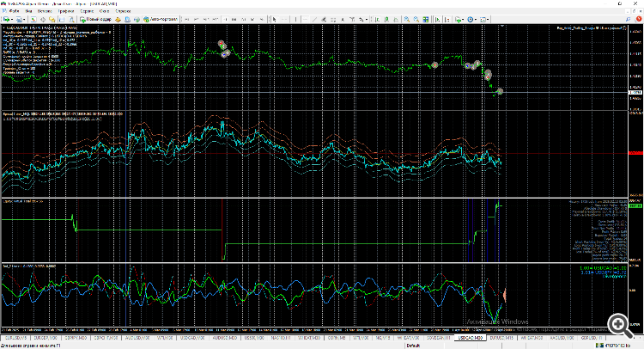Click the Новый ордер button
The width and height of the screenshot is (644, 349).
tap(95, 19)
